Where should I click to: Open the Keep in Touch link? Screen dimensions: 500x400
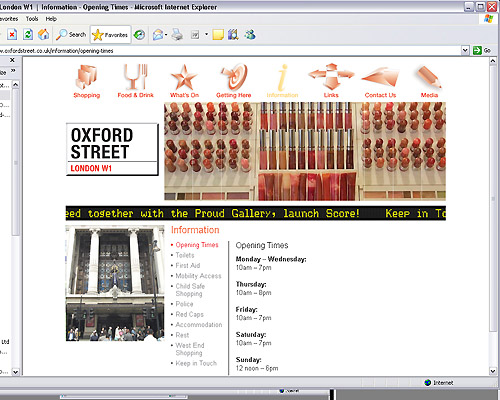tap(196, 363)
